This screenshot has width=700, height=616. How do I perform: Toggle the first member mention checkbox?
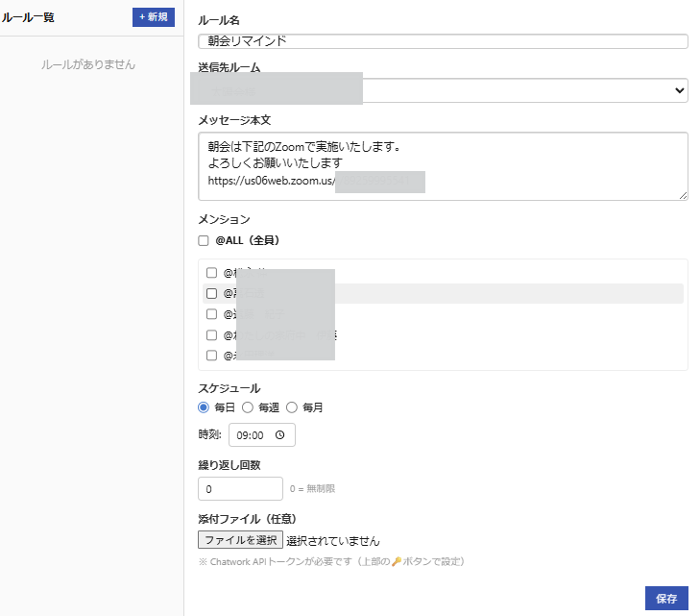[x=211, y=273]
